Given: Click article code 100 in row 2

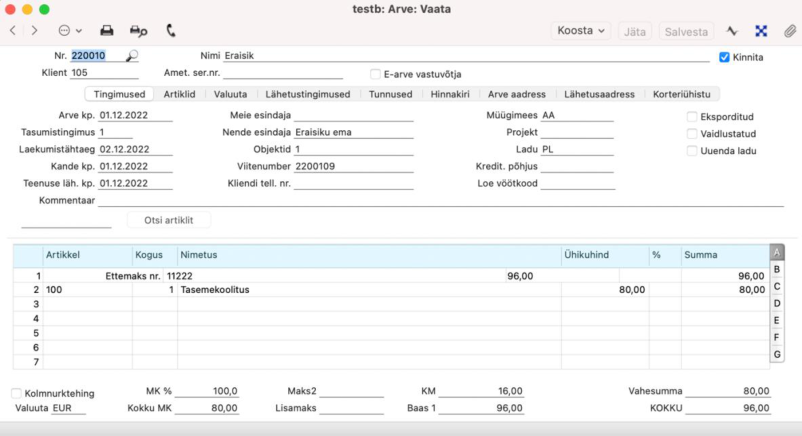Looking at the screenshot, I should coord(54,290).
